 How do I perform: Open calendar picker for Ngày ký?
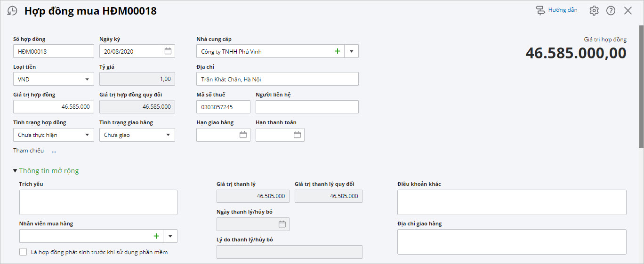168,51
